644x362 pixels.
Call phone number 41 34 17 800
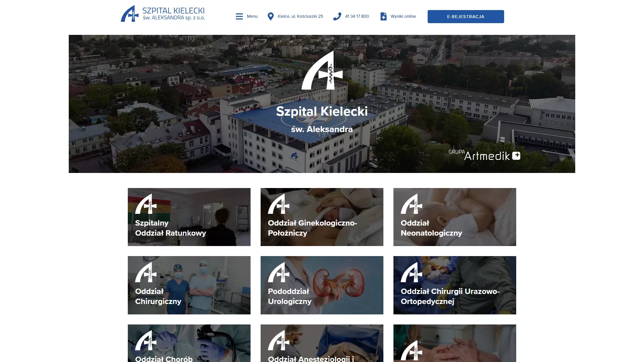[357, 16]
